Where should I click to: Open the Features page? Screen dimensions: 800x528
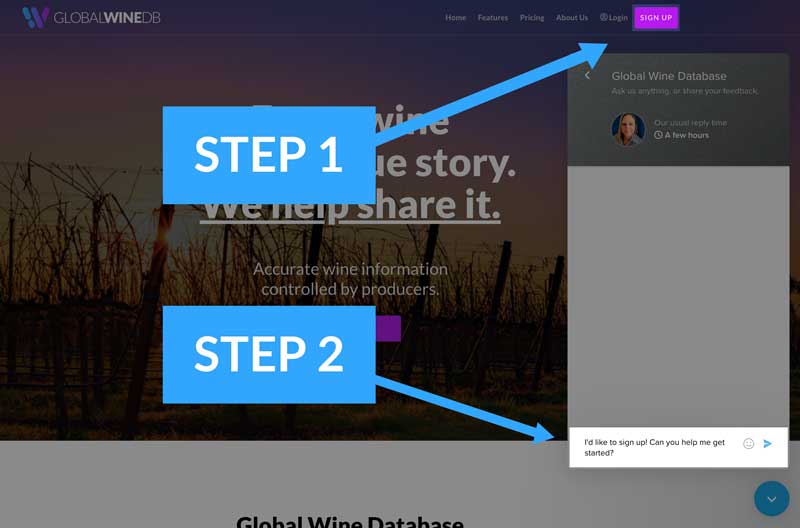click(492, 17)
